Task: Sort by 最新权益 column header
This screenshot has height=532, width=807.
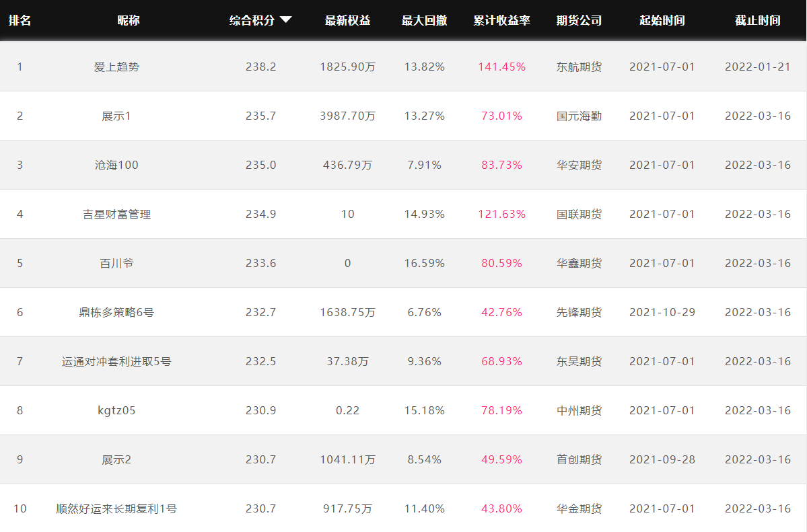Action: point(348,20)
